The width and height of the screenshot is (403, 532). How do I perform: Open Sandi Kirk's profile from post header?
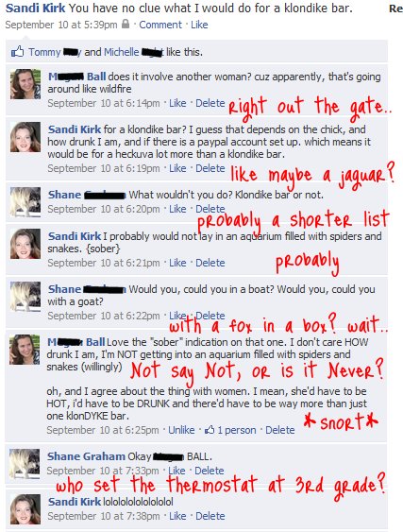(35, 9)
